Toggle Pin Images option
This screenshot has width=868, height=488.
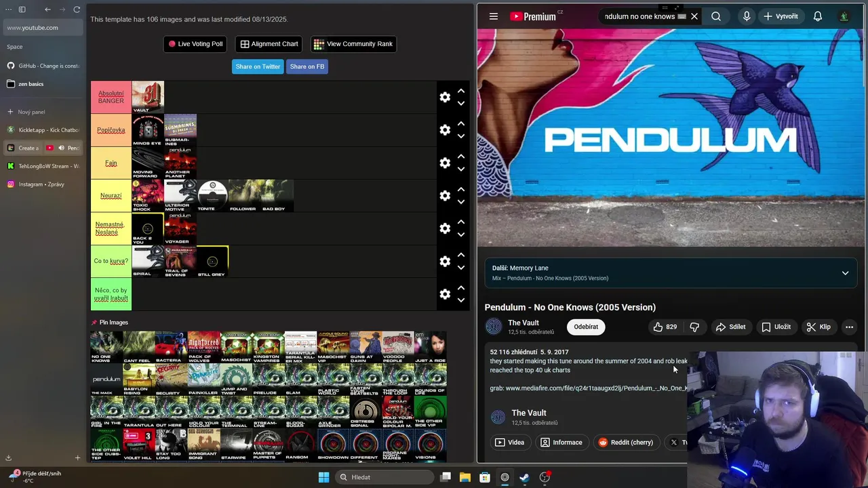pos(110,323)
